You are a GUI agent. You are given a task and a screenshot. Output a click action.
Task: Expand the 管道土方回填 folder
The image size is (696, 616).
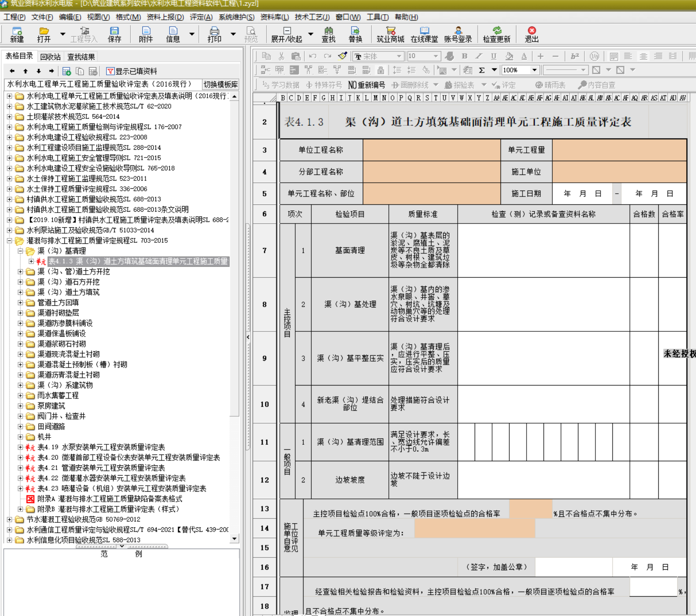click(20, 302)
